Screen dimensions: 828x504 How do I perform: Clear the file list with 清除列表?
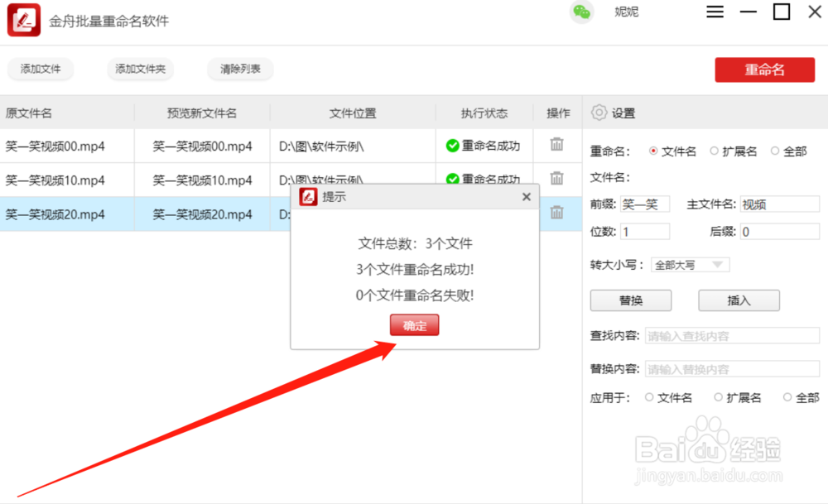(240, 70)
